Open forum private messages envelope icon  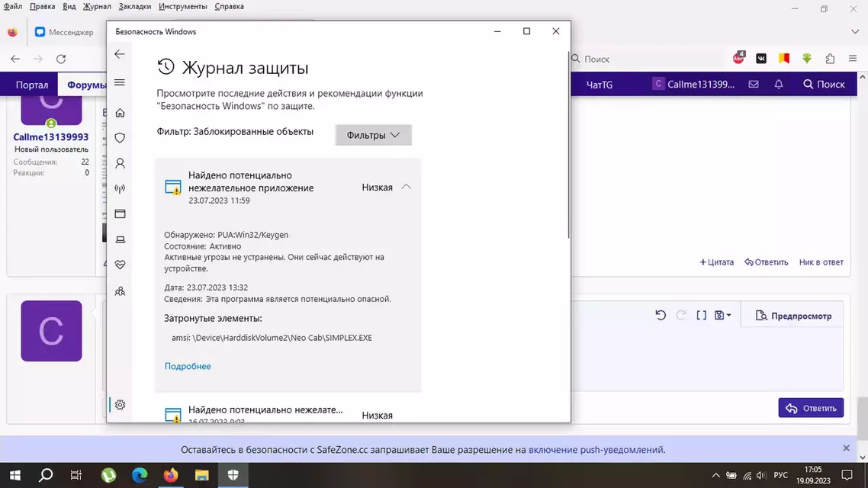click(x=754, y=84)
